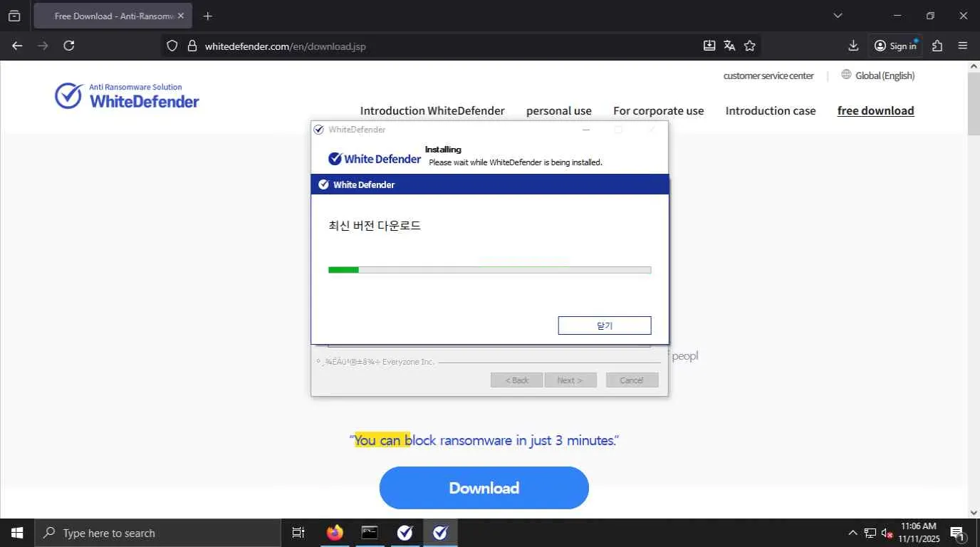Screen dimensions: 980x547
Task: Click the "You can block ransomware" quote text
Action: [x=484, y=440]
